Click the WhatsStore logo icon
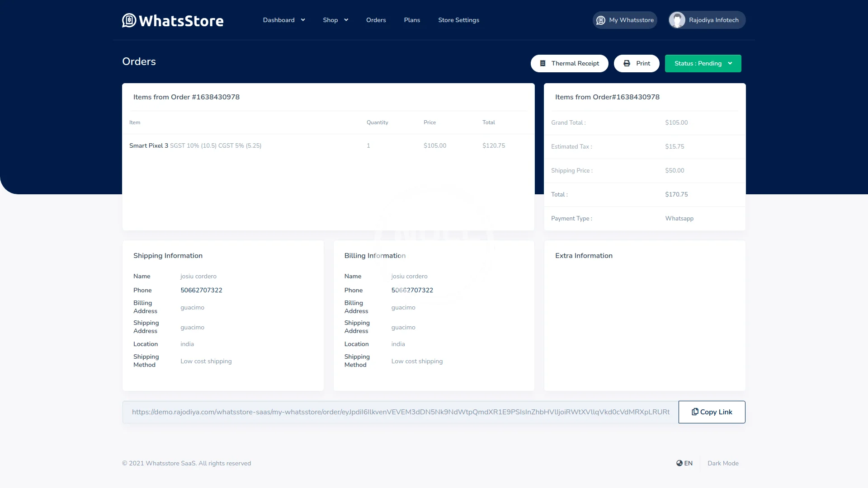 [x=129, y=20]
